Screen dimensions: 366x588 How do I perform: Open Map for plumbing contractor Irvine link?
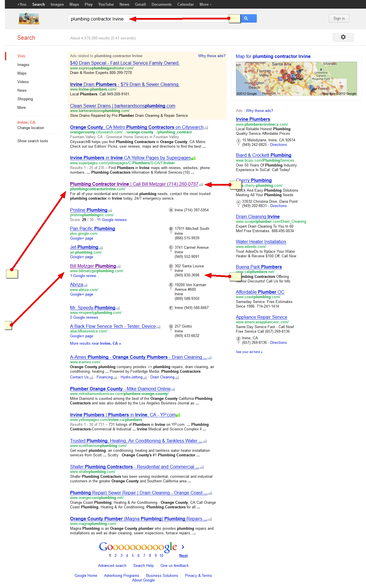click(x=273, y=57)
